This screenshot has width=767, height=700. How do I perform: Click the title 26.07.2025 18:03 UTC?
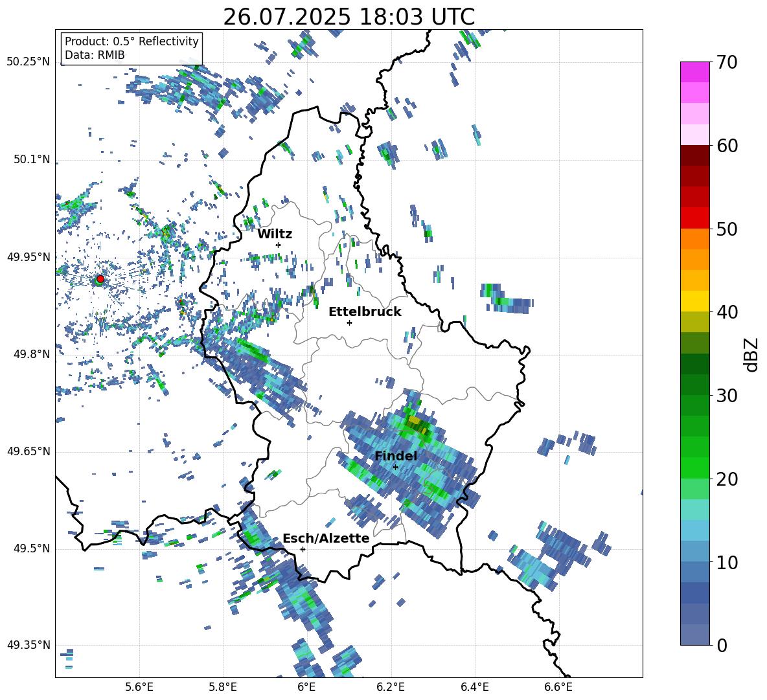349,17
